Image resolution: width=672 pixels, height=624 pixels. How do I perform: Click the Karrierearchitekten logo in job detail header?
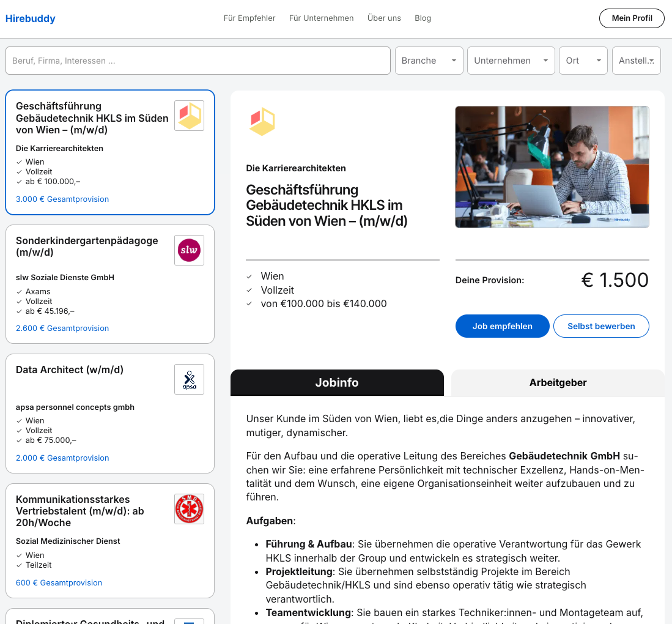262,122
